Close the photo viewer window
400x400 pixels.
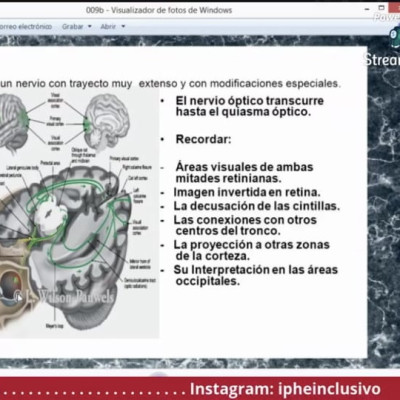click(397, 8)
